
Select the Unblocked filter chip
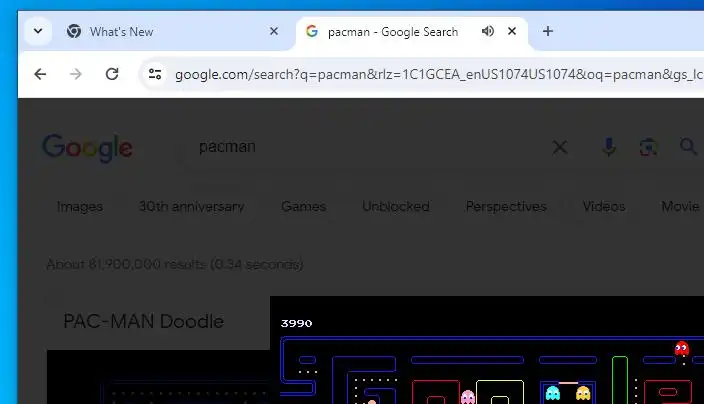click(x=396, y=206)
